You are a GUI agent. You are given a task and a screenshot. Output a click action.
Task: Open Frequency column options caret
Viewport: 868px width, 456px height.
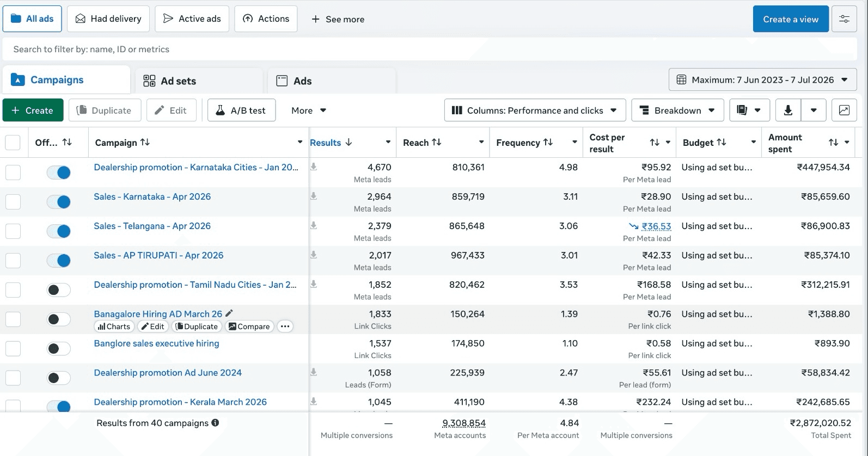[574, 142]
